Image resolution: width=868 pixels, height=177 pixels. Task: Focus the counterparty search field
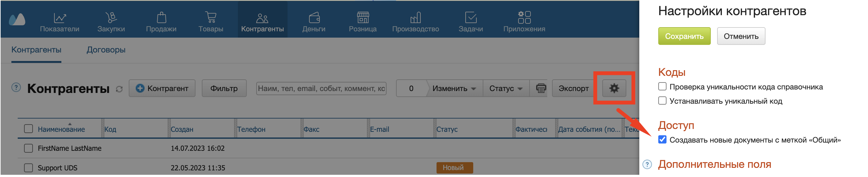[321, 88]
